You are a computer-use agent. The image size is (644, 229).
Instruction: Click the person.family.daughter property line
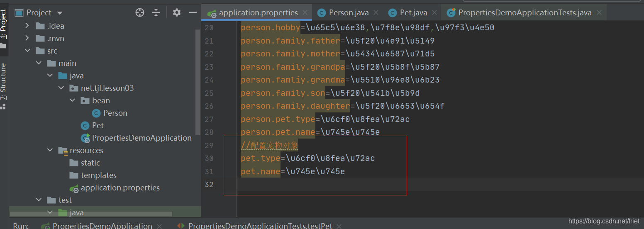342,106
